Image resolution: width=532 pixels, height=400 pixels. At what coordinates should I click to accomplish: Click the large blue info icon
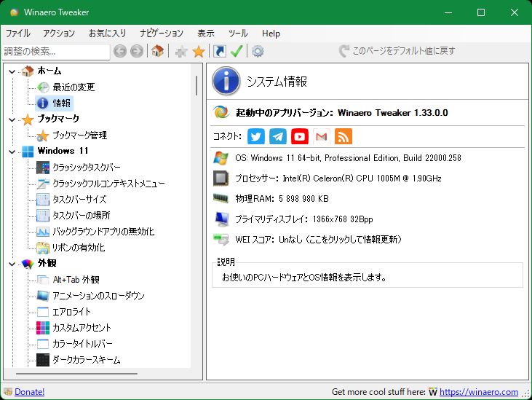tap(226, 81)
